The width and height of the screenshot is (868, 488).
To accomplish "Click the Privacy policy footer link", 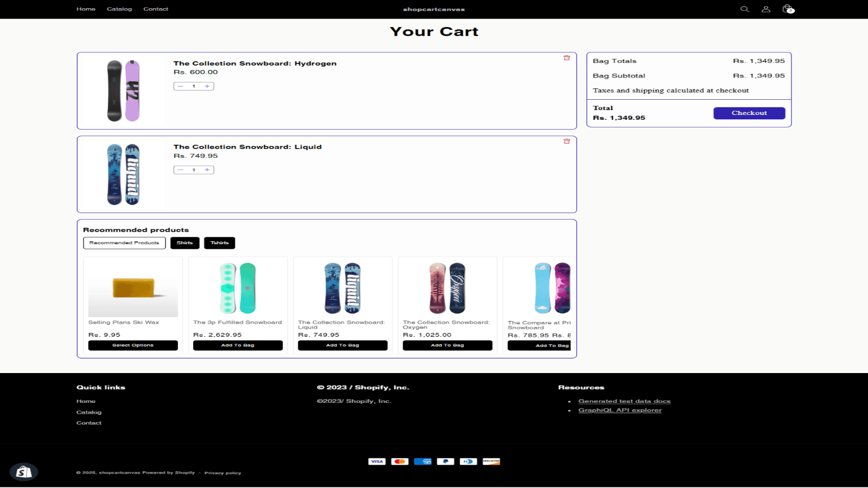I will click(222, 473).
